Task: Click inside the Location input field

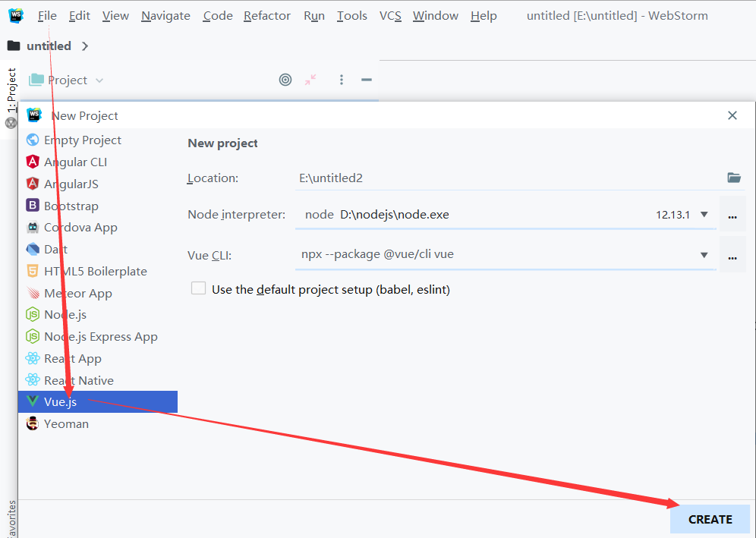Action: (455, 178)
